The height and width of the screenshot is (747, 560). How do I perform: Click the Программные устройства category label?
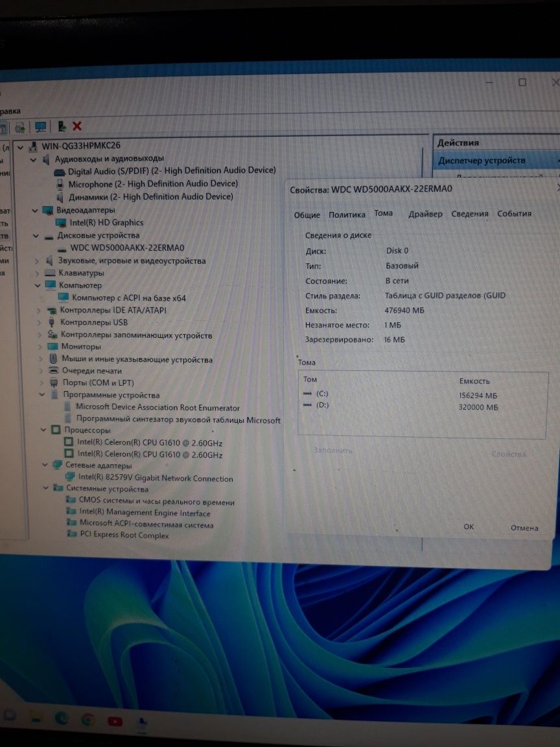(111, 395)
